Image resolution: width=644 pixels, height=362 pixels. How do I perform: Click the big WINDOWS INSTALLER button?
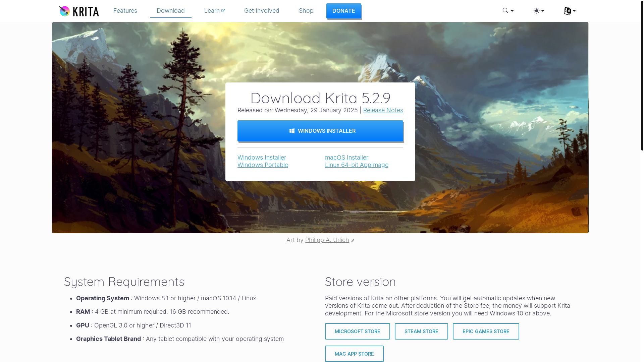320,131
